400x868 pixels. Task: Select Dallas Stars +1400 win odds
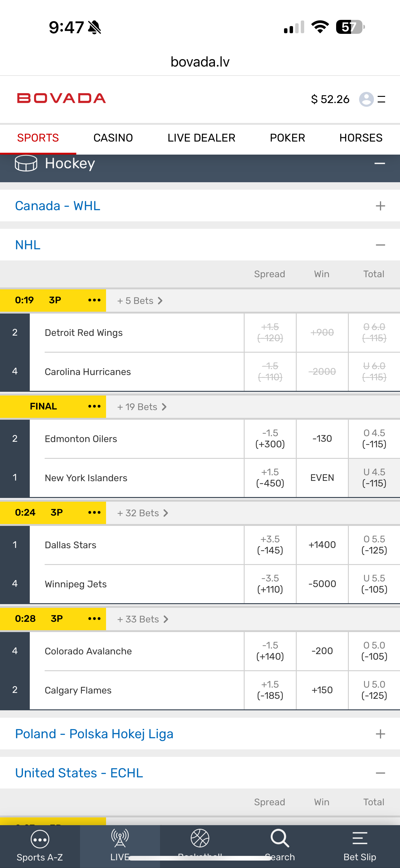[x=322, y=545]
